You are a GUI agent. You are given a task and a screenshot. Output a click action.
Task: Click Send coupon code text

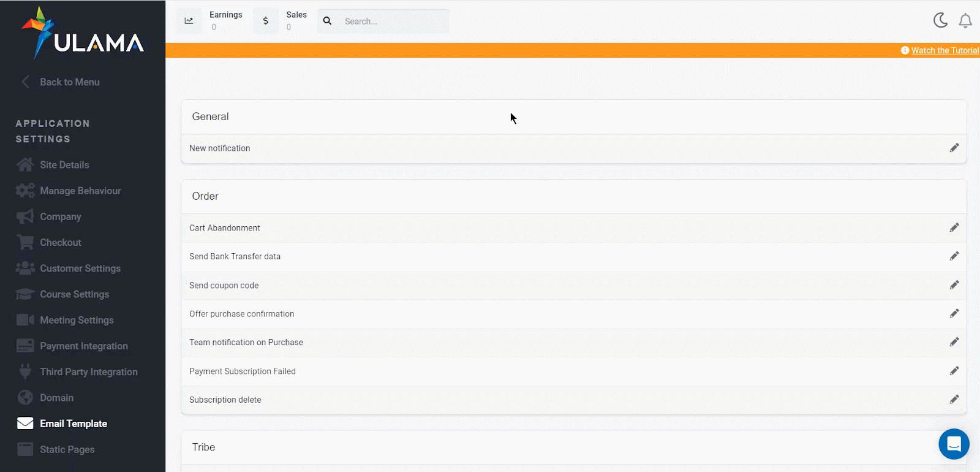(x=224, y=285)
